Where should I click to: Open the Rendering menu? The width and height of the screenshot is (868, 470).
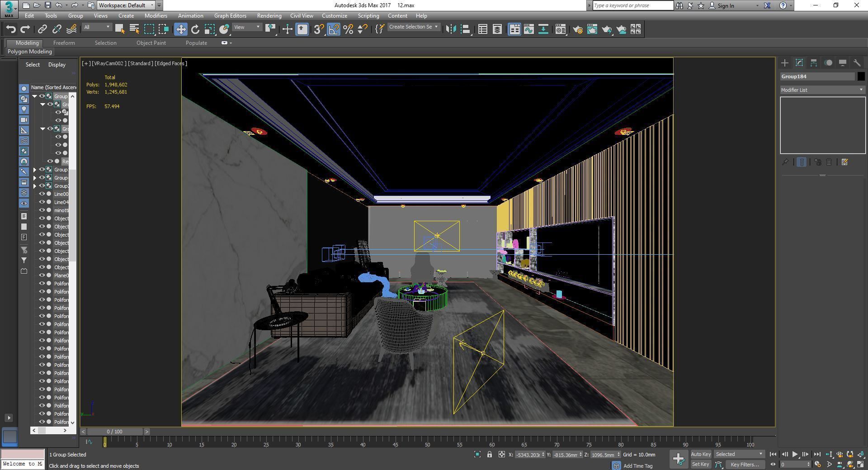pyautogui.click(x=269, y=16)
